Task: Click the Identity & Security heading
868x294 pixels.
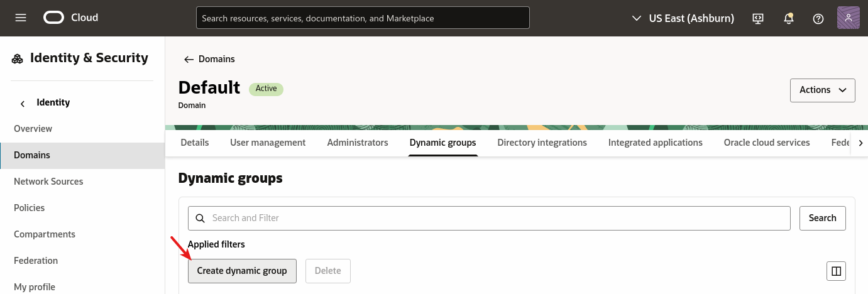Action: (89, 58)
